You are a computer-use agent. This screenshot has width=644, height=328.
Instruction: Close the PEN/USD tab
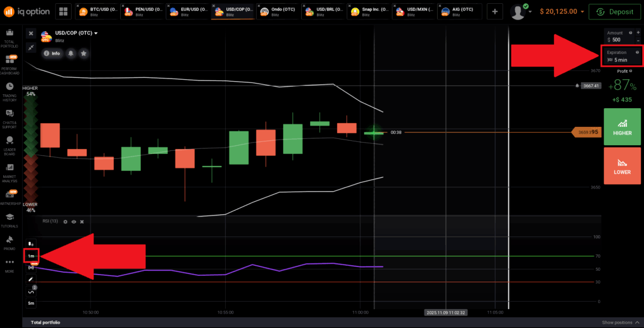[123, 6]
